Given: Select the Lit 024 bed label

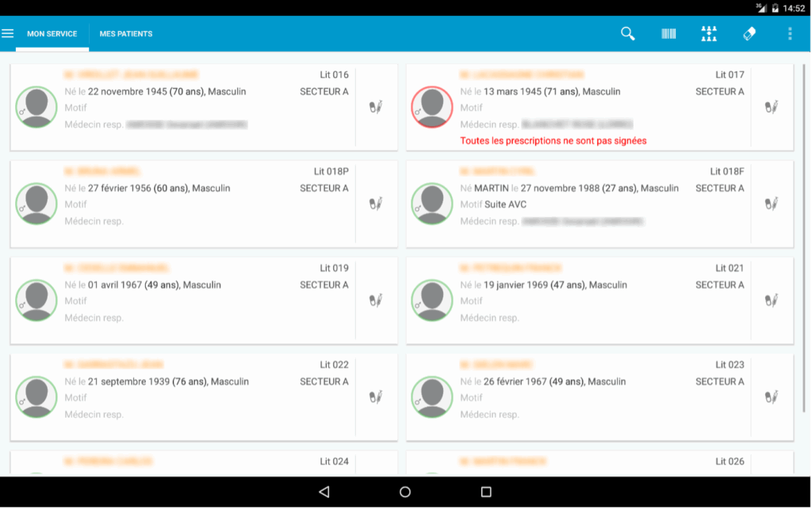Looking at the screenshot, I should click(334, 461).
